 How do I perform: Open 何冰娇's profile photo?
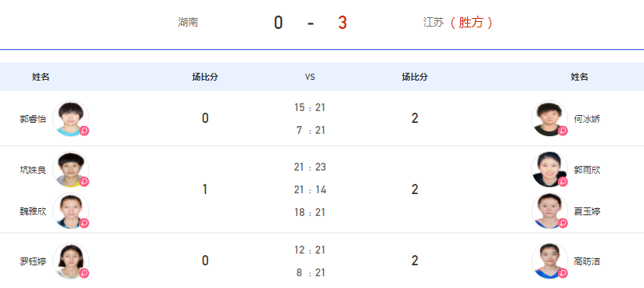click(549, 119)
